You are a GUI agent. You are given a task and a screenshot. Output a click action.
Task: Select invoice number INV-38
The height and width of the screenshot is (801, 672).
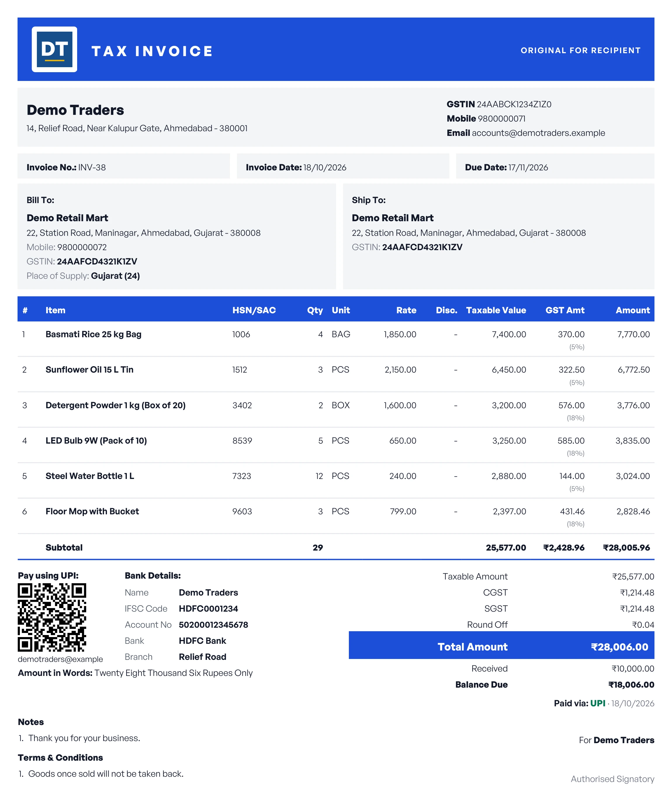point(92,167)
